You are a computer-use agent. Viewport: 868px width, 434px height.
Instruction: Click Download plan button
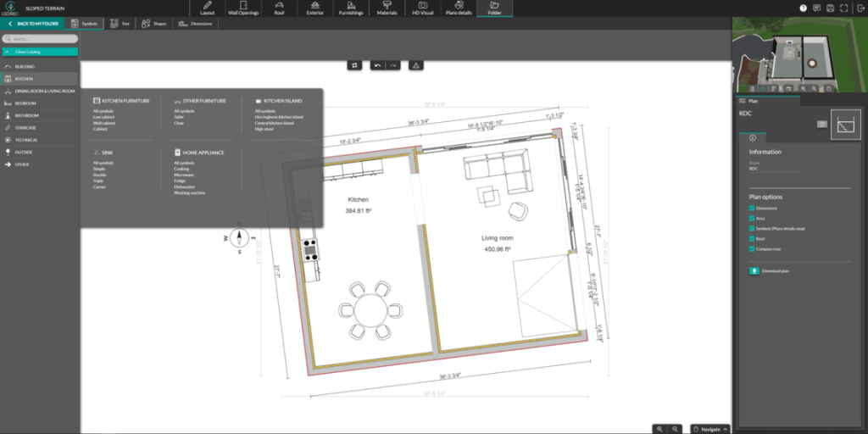pos(769,270)
